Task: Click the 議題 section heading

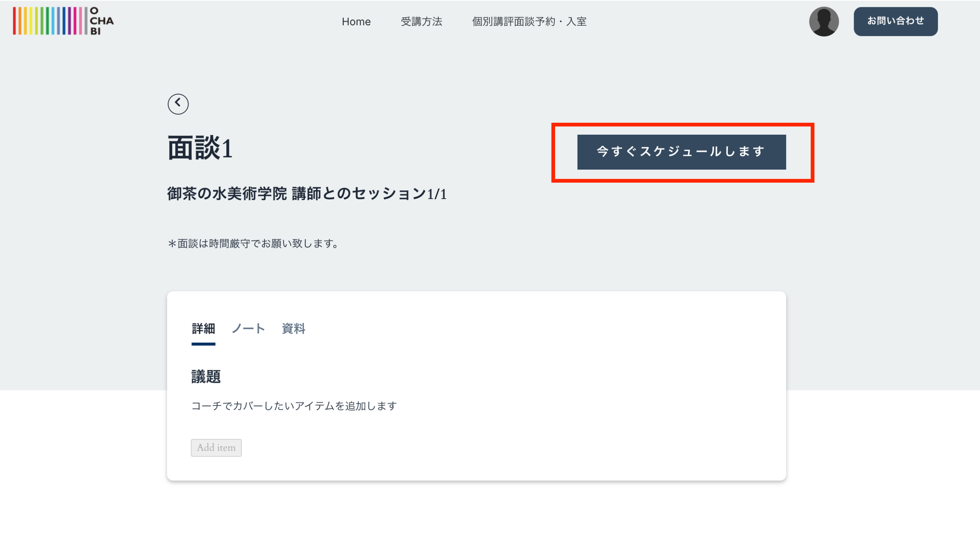Action: [206, 377]
